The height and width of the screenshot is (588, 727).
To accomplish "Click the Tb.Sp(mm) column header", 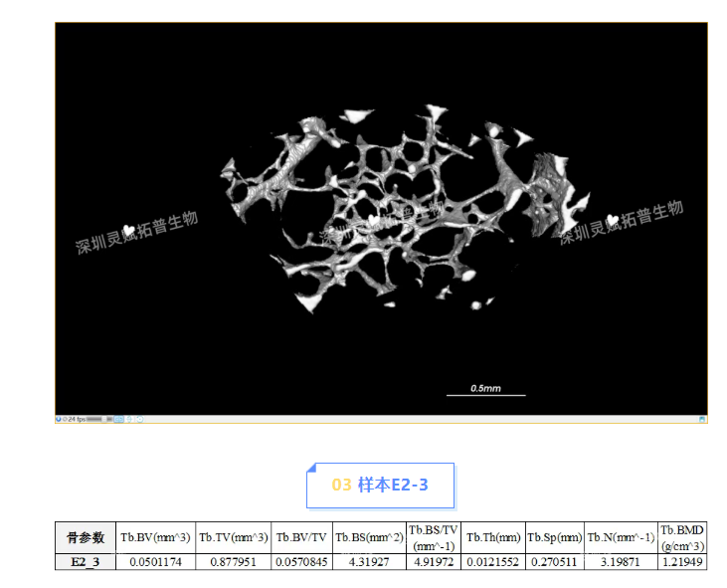I will click(x=554, y=537).
